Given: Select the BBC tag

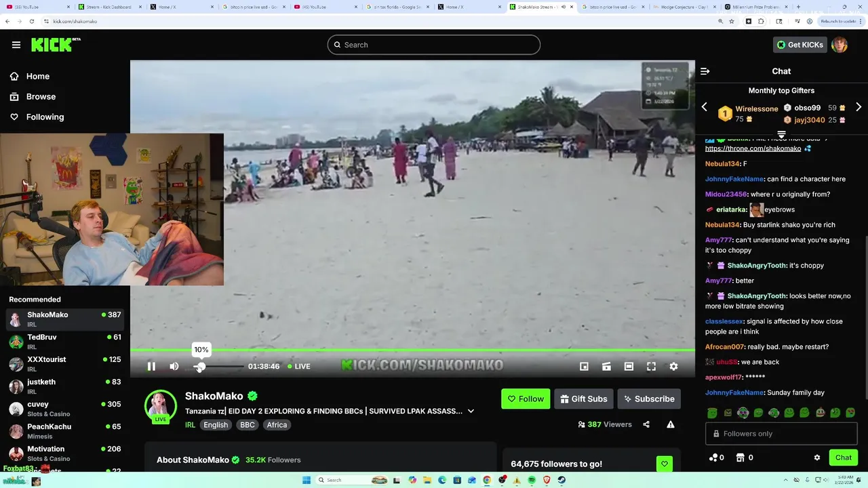Looking at the screenshot, I should pyautogui.click(x=248, y=425).
